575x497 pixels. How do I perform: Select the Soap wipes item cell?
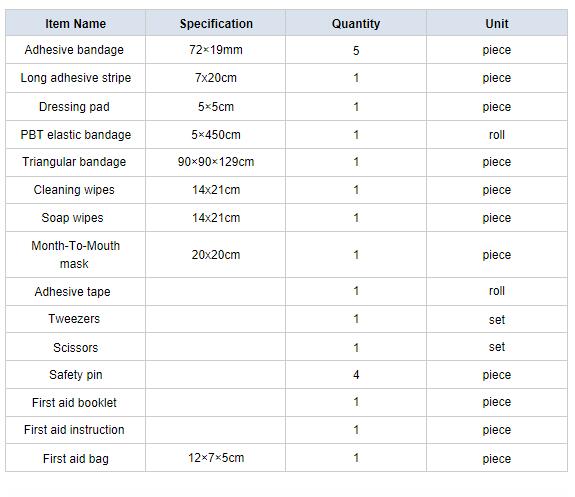coord(76,218)
